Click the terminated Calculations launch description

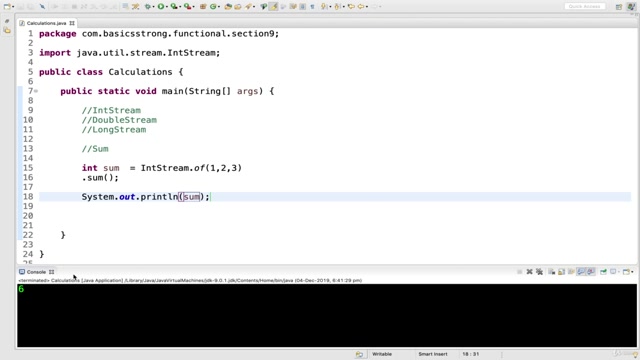click(x=190, y=280)
